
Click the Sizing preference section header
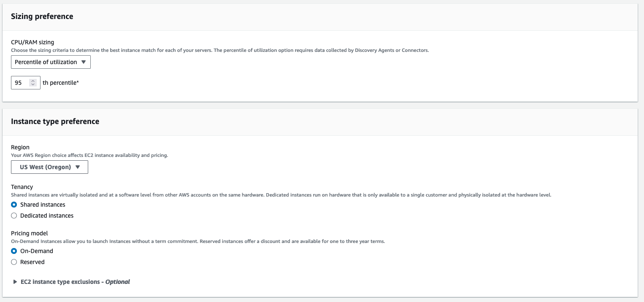click(42, 16)
